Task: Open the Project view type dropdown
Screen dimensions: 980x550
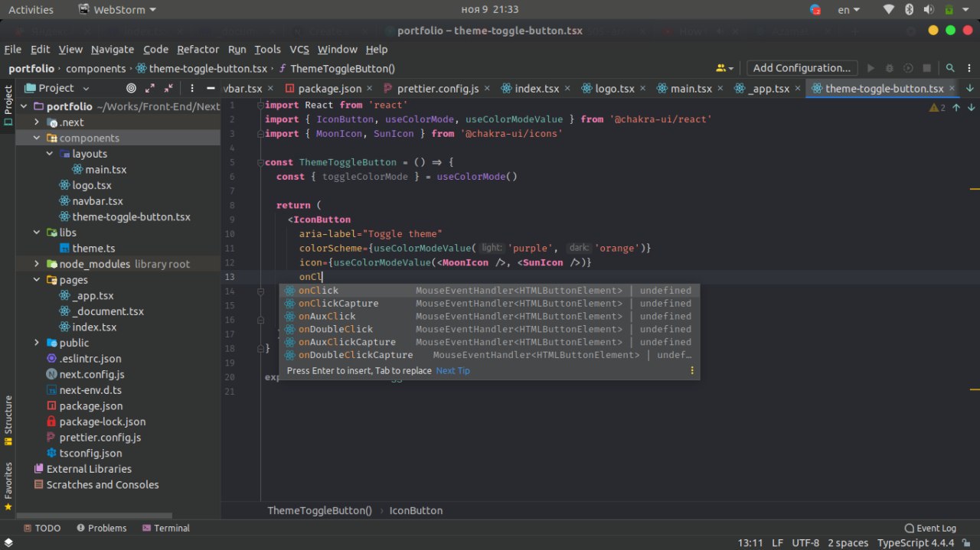Action: pos(57,88)
